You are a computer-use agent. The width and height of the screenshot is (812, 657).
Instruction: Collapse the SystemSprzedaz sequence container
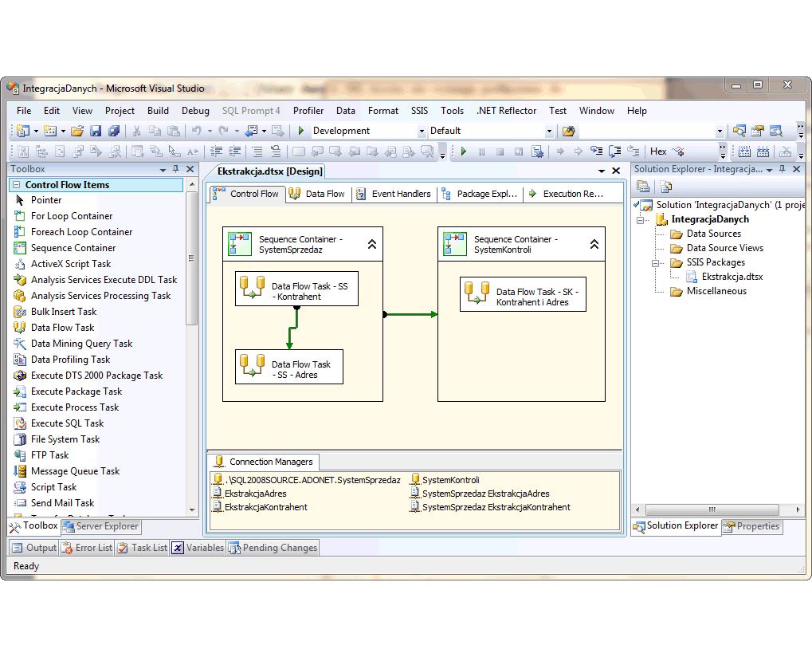pyautogui.click(x=372, y=245)
